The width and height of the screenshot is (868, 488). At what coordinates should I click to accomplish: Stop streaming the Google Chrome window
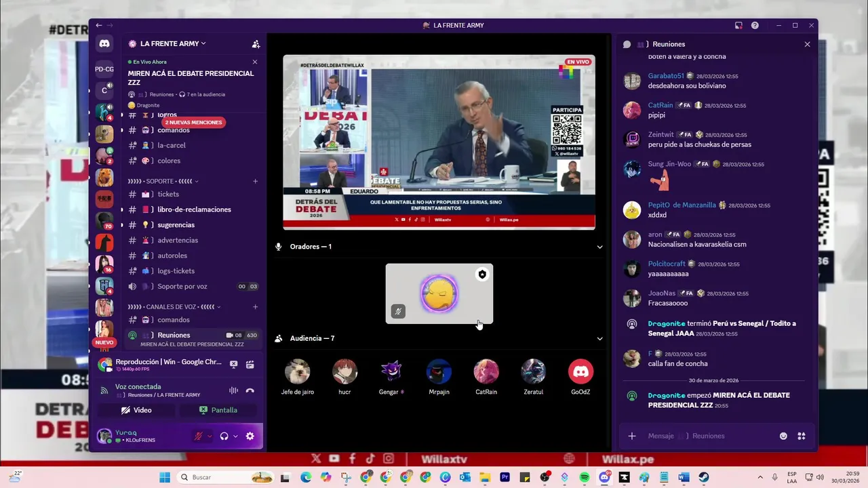click(x=234, y=364)
